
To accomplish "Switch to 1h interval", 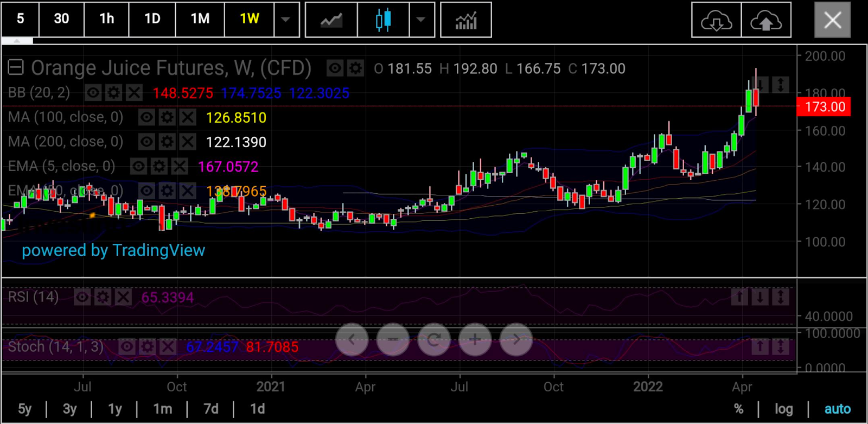I will pyautogui.click(x=106, y=19).
